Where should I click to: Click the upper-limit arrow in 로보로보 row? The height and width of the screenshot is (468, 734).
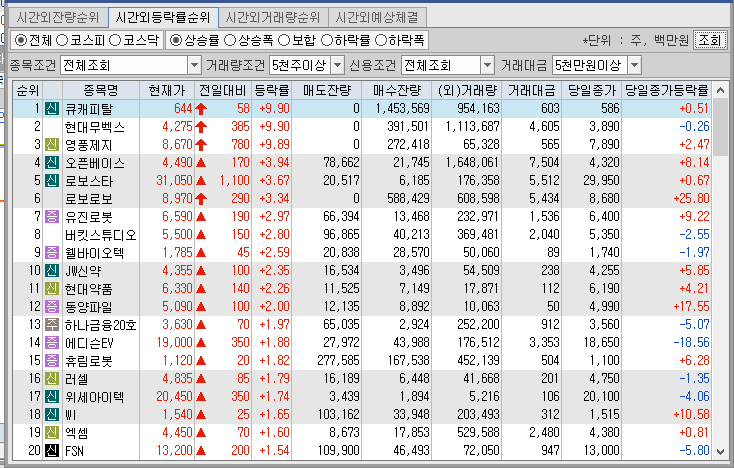click(201, 199)
